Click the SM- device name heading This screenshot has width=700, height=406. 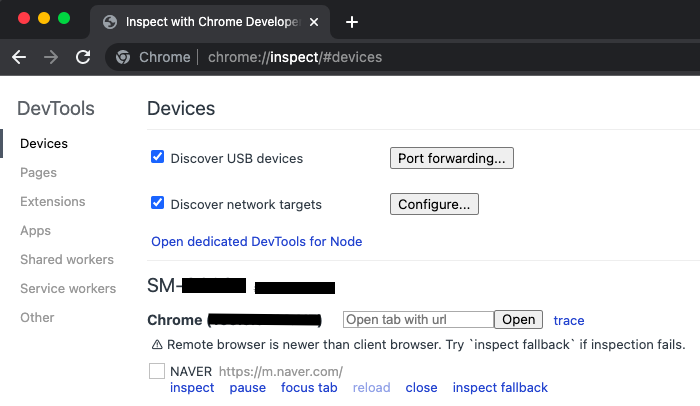(241, 286)
